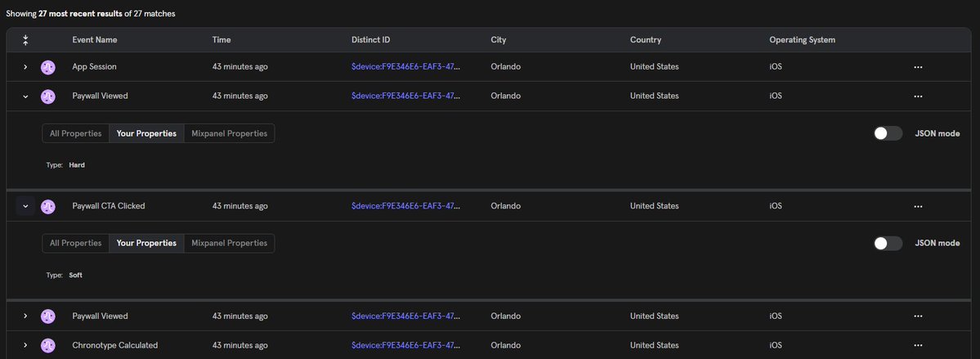Open Distinct ID link in App Session row
The width and height of the screenshot is (980, 359).
tap(405, 67)
